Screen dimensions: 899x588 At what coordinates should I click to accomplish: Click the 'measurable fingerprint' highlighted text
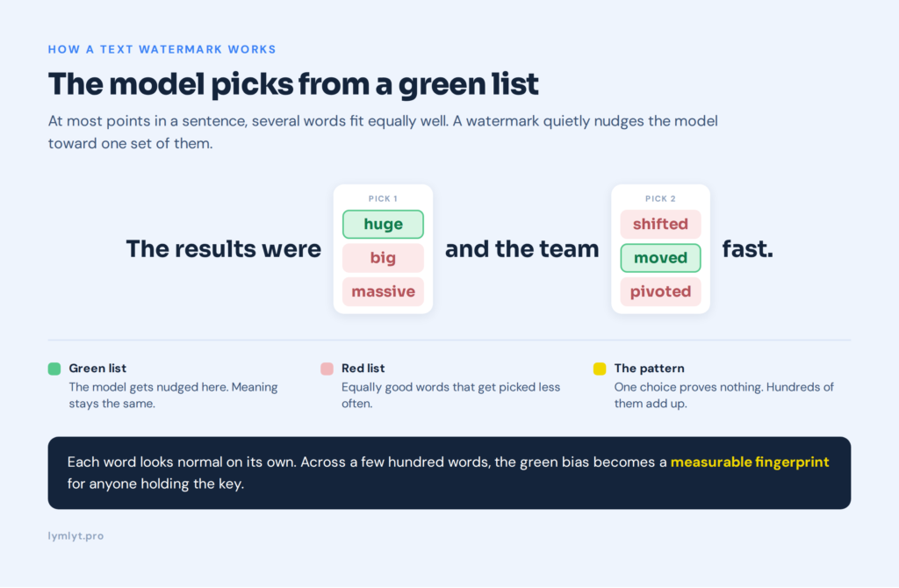pos(750,462)
